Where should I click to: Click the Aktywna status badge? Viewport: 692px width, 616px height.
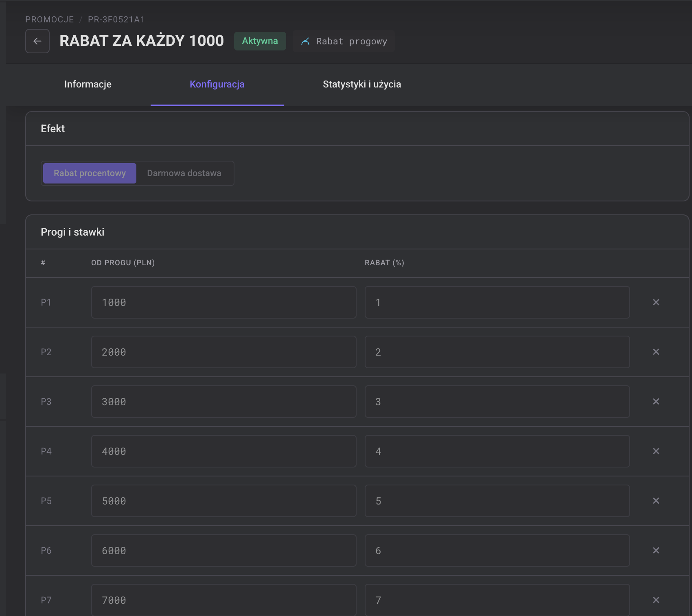(x=260, y=41)
